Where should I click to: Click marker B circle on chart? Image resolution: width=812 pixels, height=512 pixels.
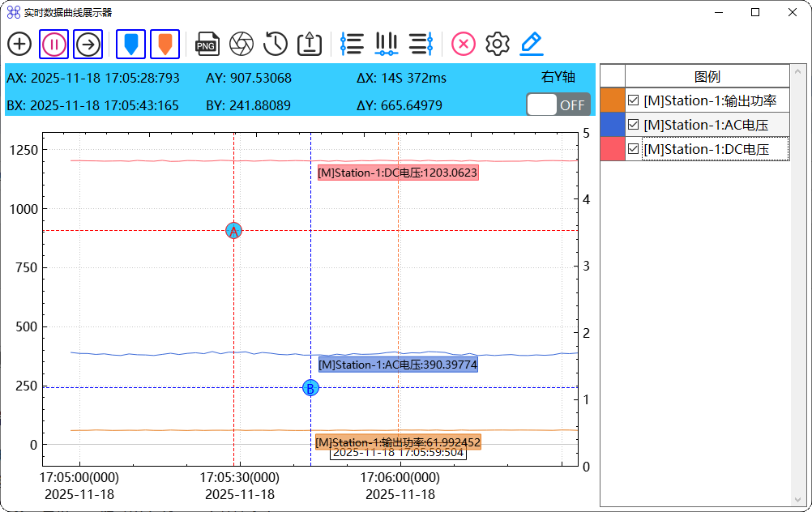[x=310, y=388]
